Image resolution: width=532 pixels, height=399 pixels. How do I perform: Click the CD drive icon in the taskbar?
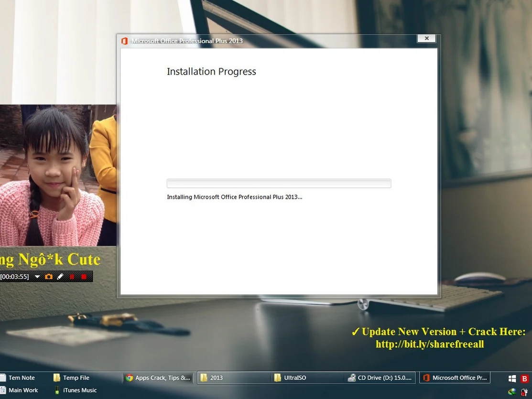tap(351, 377)
